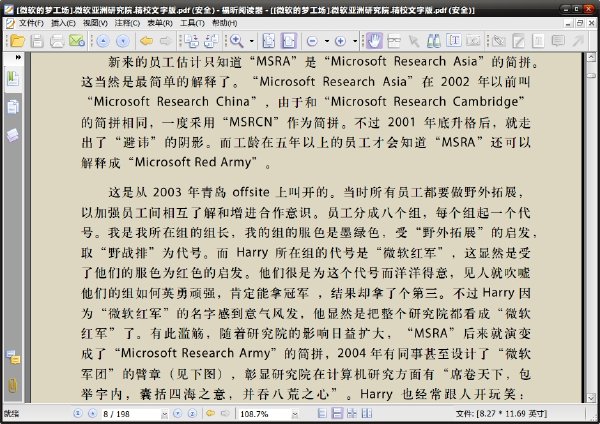Choose the pencil note tool
Screen dimensions: 600x424
pos(518,41)
